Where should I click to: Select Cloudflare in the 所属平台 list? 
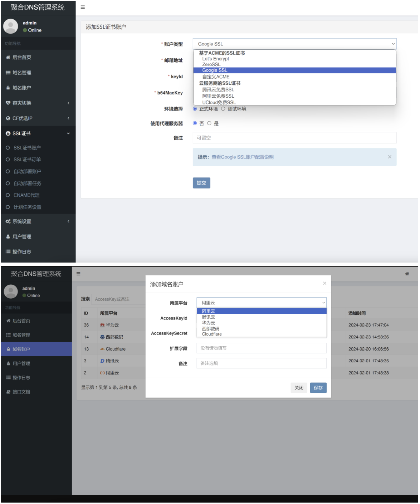click(x=262, y=334)
